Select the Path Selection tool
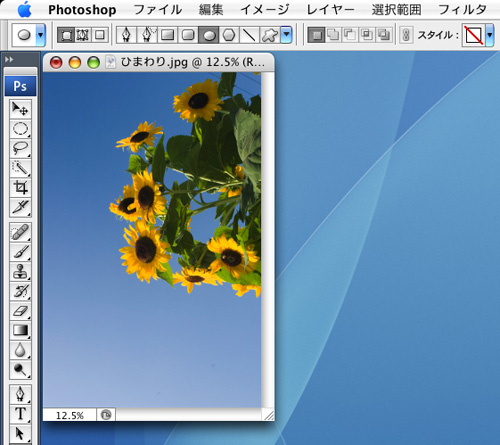 (20, 433)
